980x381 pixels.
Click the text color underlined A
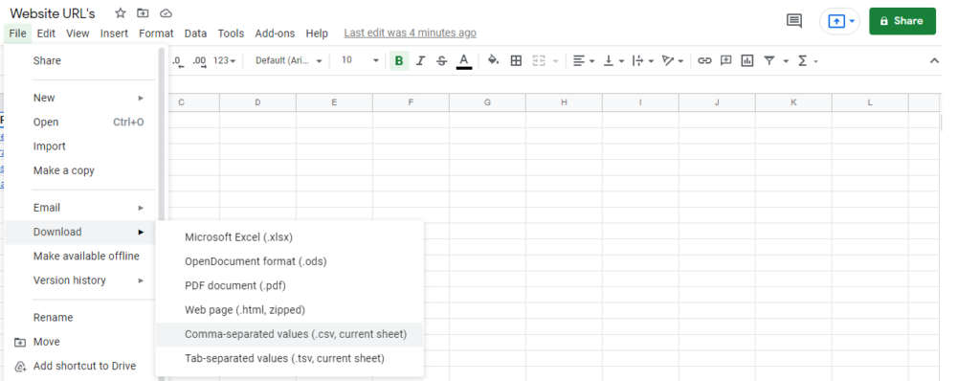click(464, 60)
